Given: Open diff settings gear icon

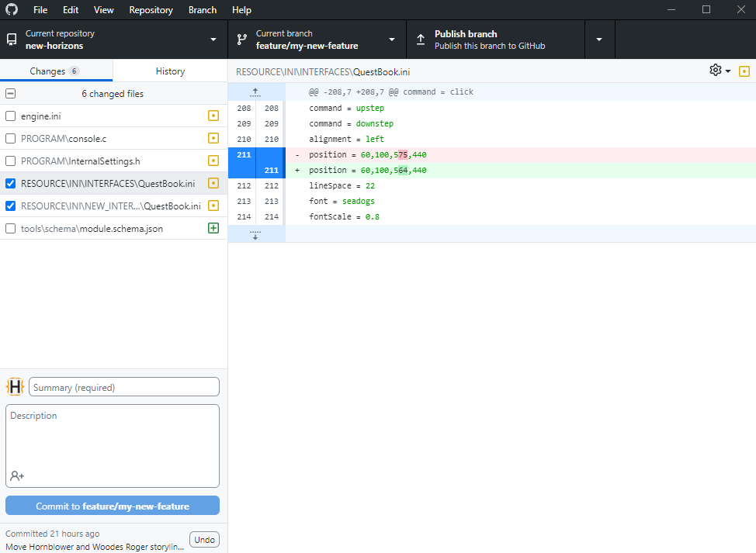Looking at the screenshot, I should coord(716,71).
